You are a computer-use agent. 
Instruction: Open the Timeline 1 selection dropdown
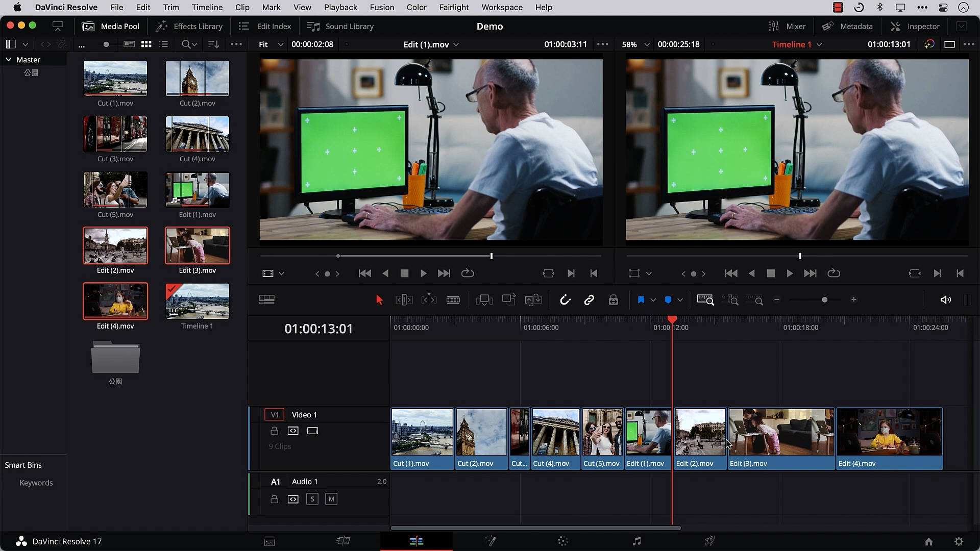click(x=796, y=44)
